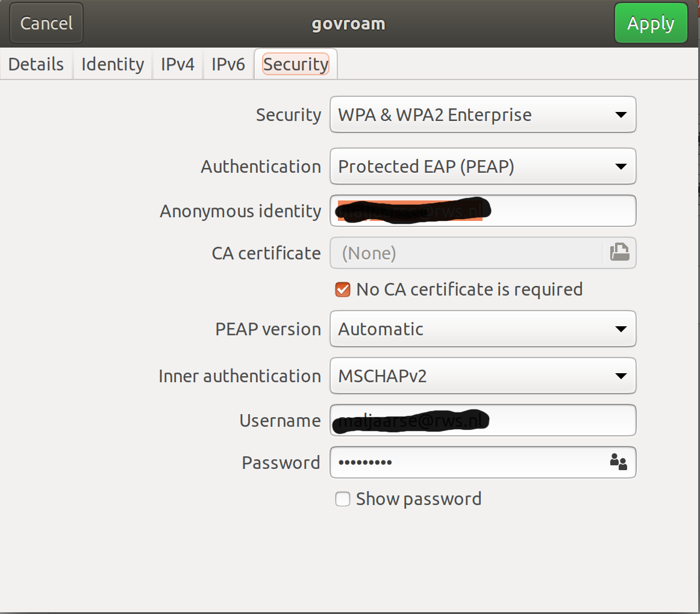Click the CA certificate file browse icon

pos(619,253)
